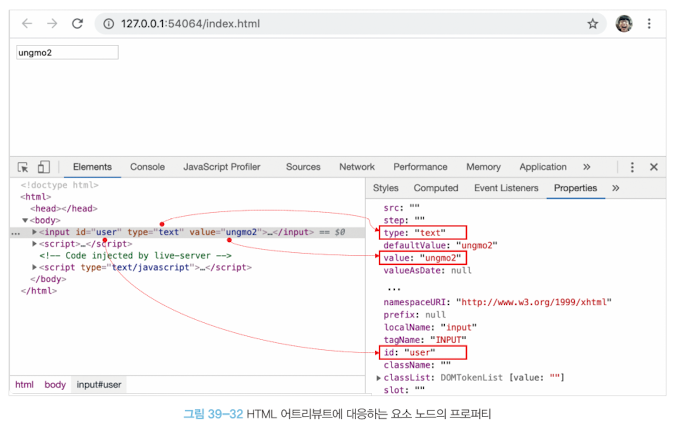Activate the inspect element picker icon
Viewport: 677px width, 433px height.
point(23,167)
